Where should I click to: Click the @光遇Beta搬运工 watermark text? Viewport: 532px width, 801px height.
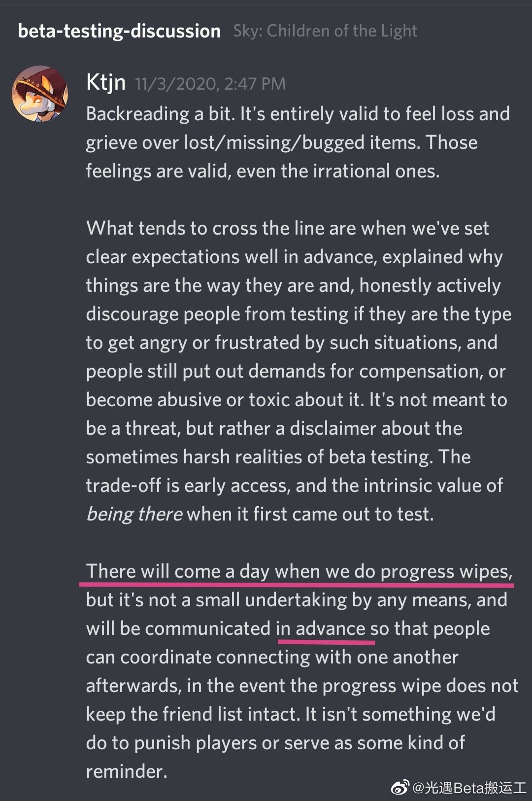[x=468, y=788]
